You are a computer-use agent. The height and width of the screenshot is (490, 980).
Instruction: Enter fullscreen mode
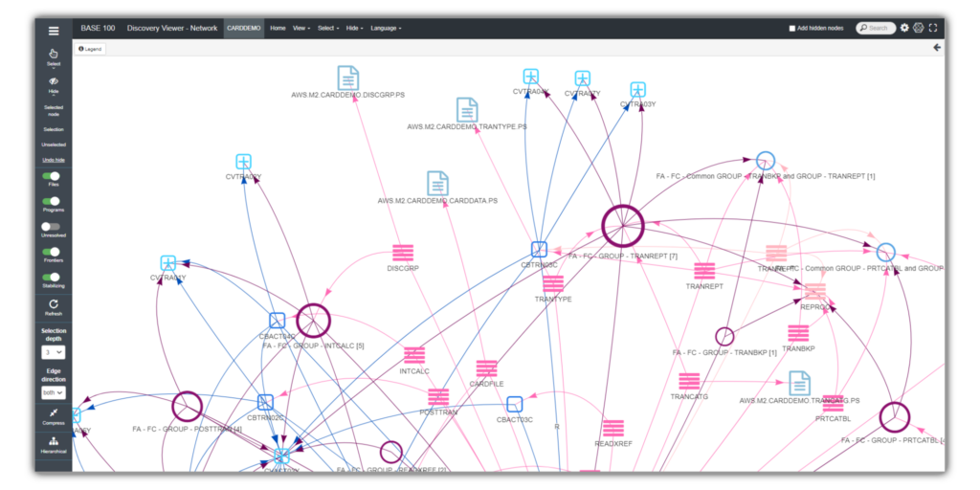pos(933,29)
